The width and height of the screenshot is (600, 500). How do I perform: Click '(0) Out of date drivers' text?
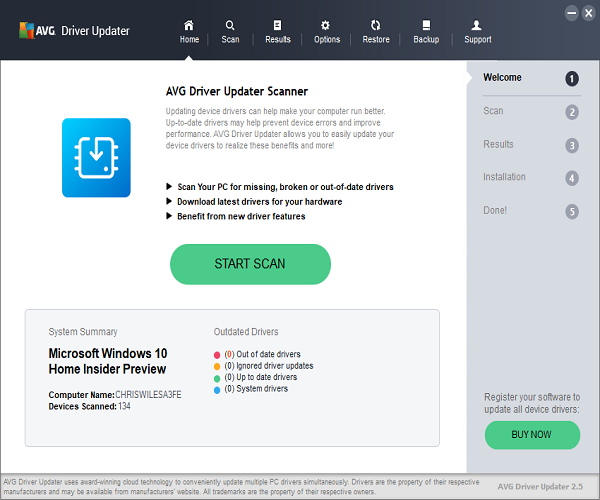262,354
